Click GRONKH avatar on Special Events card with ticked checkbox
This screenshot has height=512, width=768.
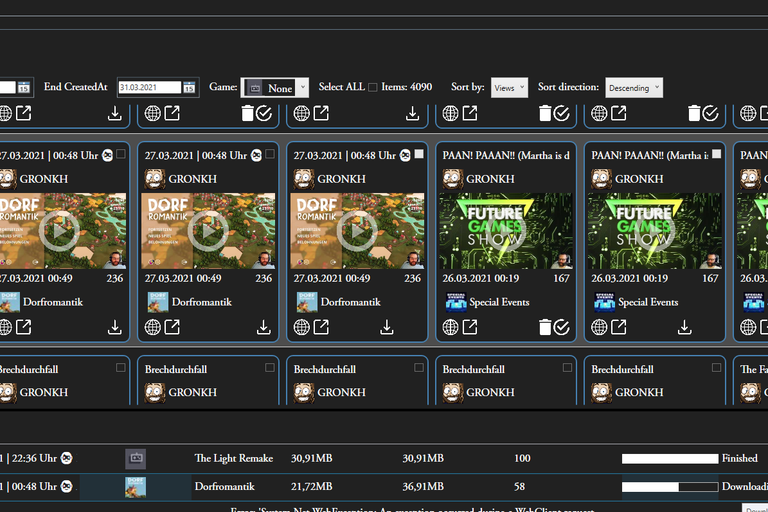pos(601,179)
